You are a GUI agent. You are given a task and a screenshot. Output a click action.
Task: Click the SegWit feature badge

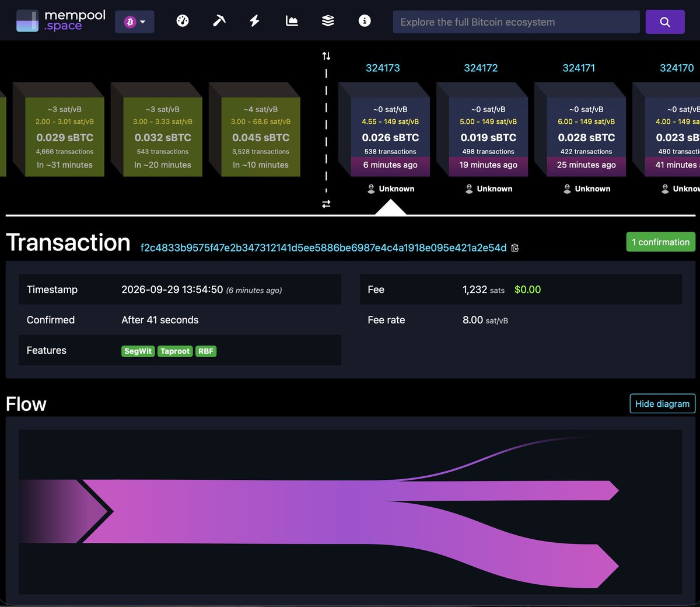click(x=138, y=351)
